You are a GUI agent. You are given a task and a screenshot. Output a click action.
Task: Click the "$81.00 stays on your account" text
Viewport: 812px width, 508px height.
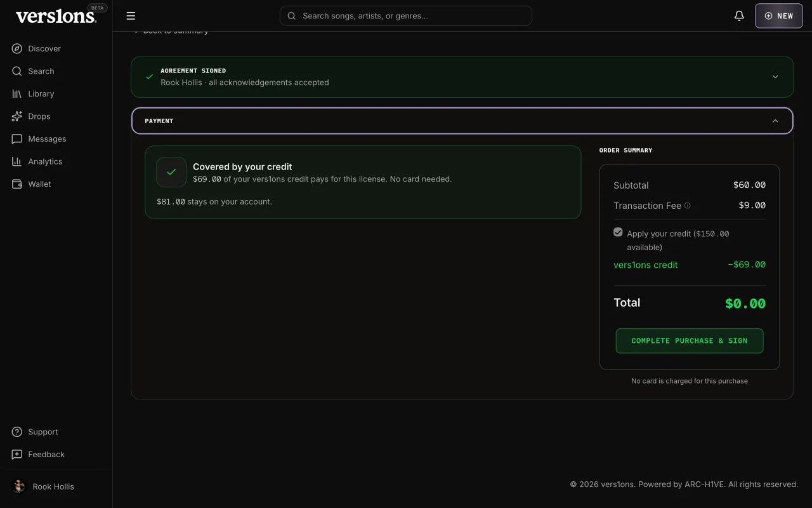214,201
